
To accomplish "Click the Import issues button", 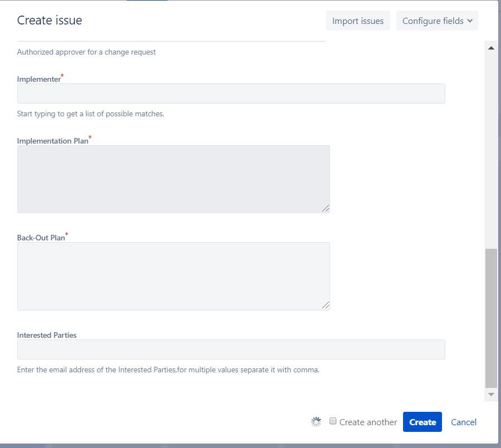I will (x=358, y=21).
